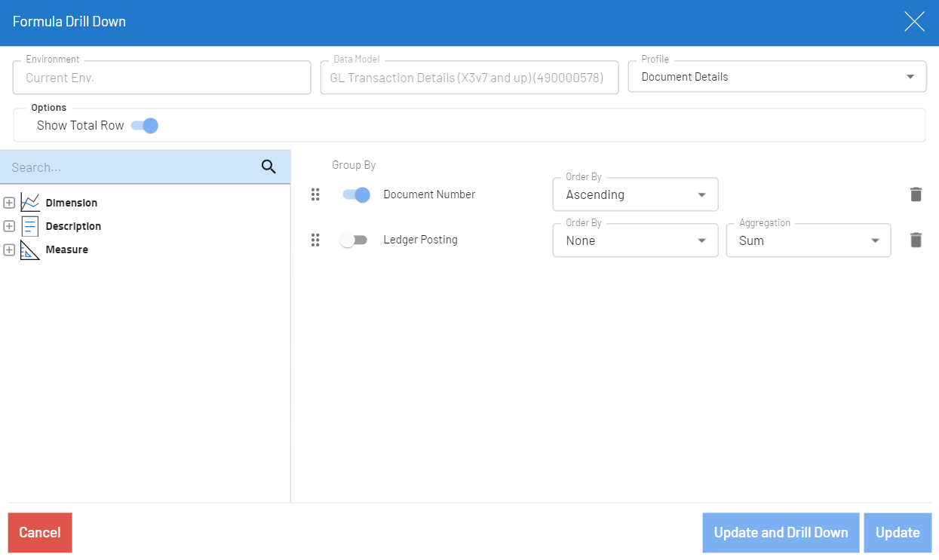939x560 pixels.
Task: Open the Profile dropdown
Action: pos(777,77)
